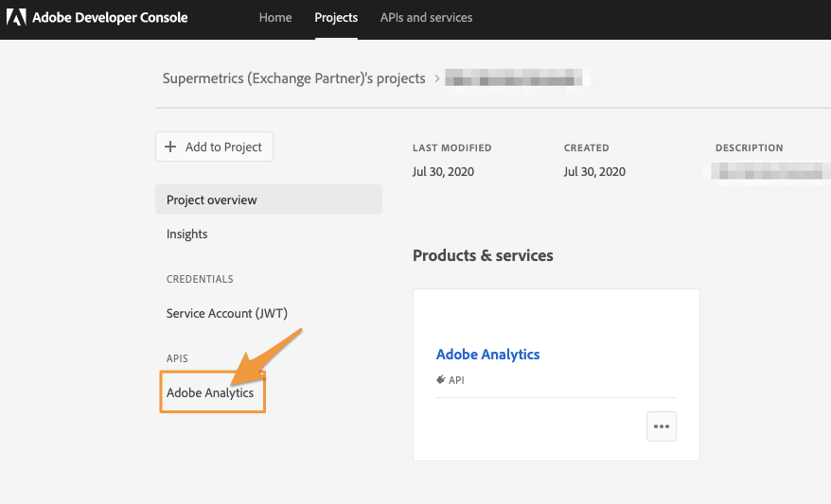The height and width of the screenshot is (504, 831).
Task: Select Adobe Analytics under APIs in sidebar
Action: click(210, 393)
